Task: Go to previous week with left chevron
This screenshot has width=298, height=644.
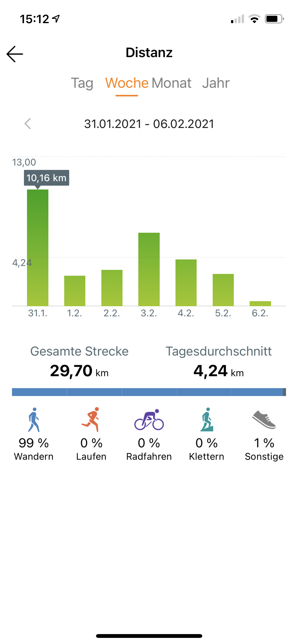Action: click(28, 124)
